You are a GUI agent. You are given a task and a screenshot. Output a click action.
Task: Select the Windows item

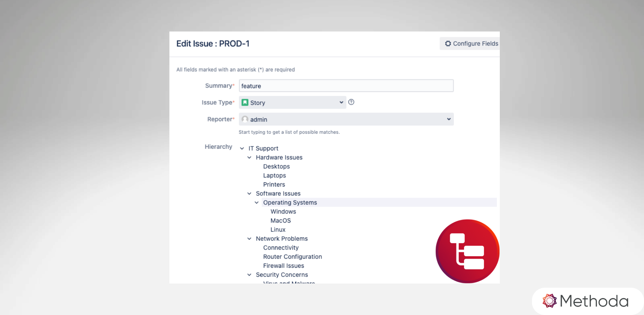(x=283, y=212)
